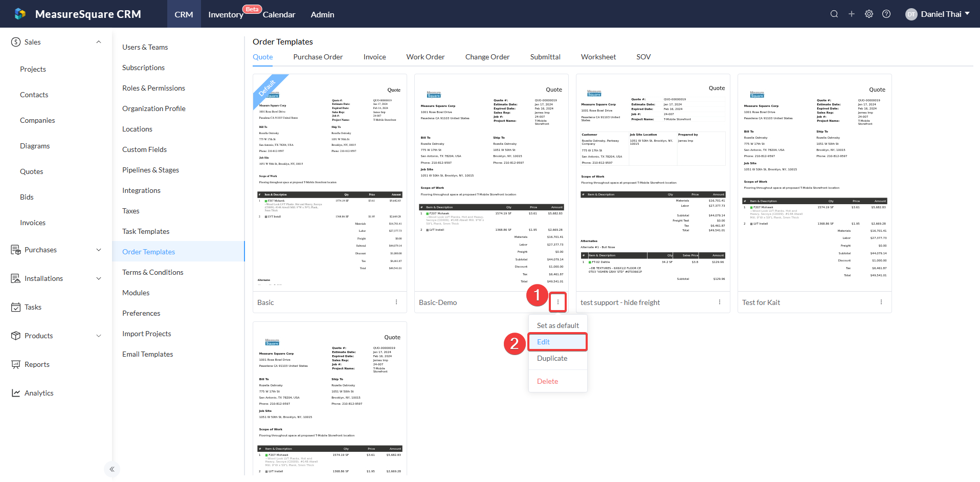Choose Edit from the context menu
The image size is (980, 482).
point(558,342)
